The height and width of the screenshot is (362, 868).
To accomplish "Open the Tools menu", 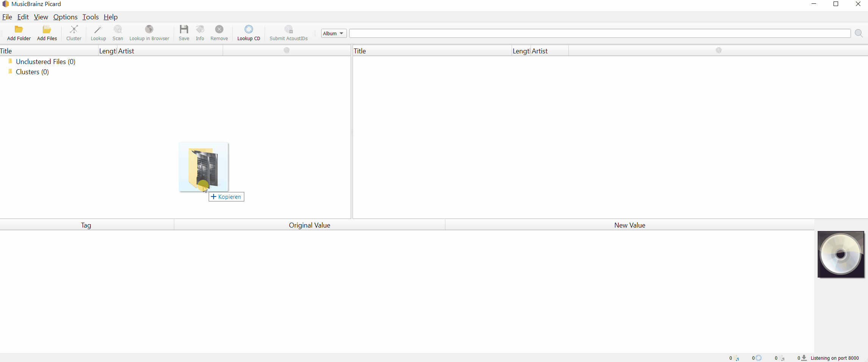I will point(91,17).
